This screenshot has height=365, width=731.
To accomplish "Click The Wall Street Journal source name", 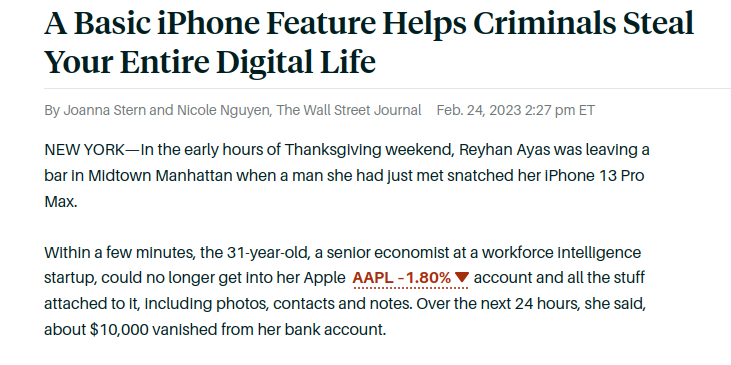I will 349,110.
